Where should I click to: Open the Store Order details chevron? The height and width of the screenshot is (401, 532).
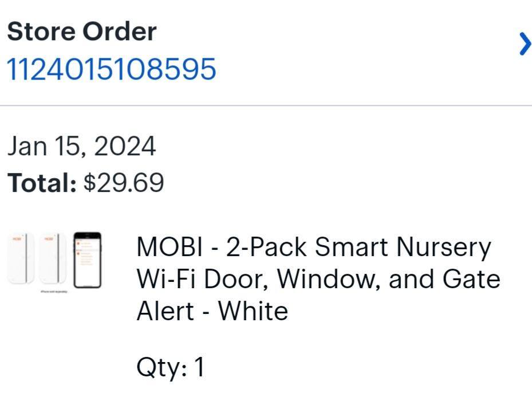coord(525,44)
